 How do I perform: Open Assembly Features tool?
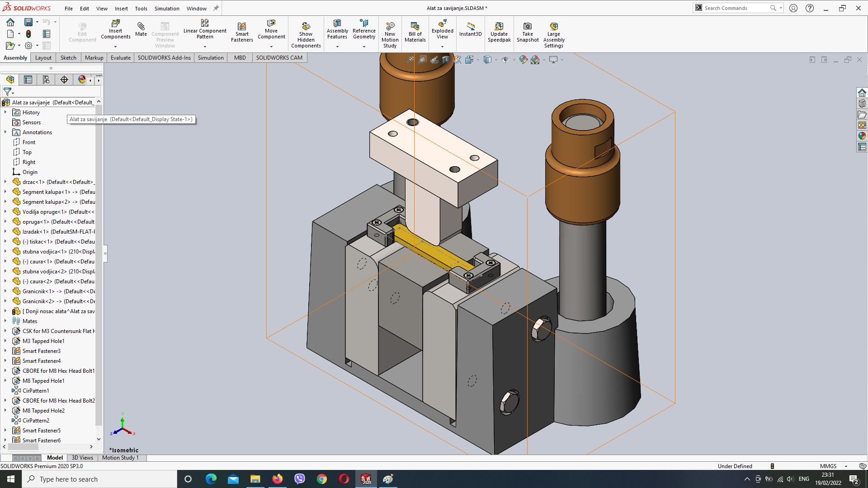(x=337, y=30)
